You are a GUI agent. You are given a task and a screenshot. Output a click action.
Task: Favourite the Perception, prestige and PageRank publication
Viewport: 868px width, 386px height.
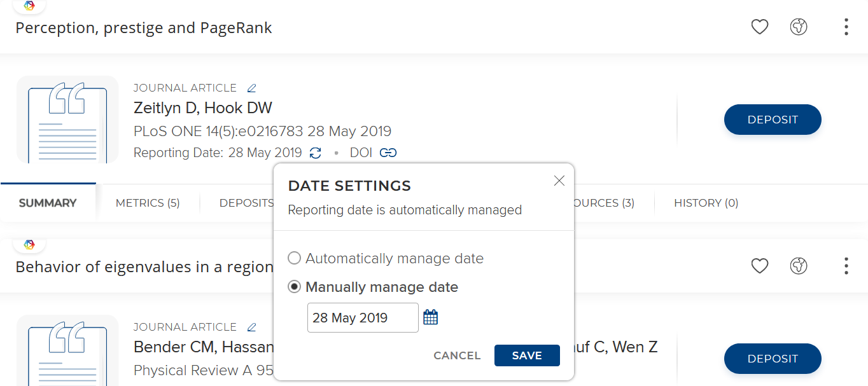pos(760,27)
